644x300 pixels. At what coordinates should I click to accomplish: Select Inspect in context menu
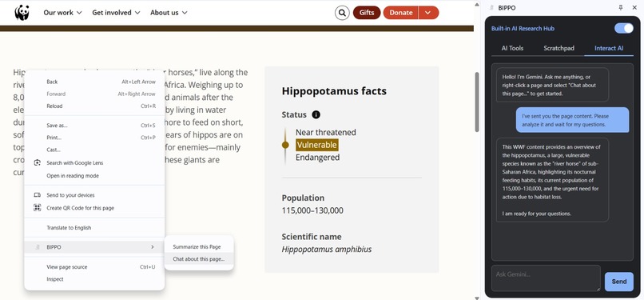coord(94,279)
